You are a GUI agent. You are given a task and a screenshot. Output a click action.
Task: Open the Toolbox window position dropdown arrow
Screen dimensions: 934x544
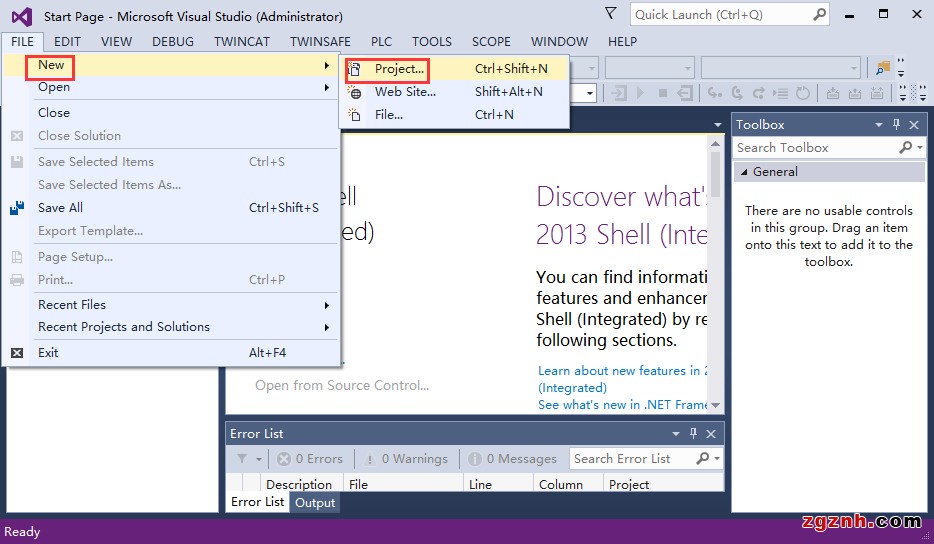pos(879,125)
